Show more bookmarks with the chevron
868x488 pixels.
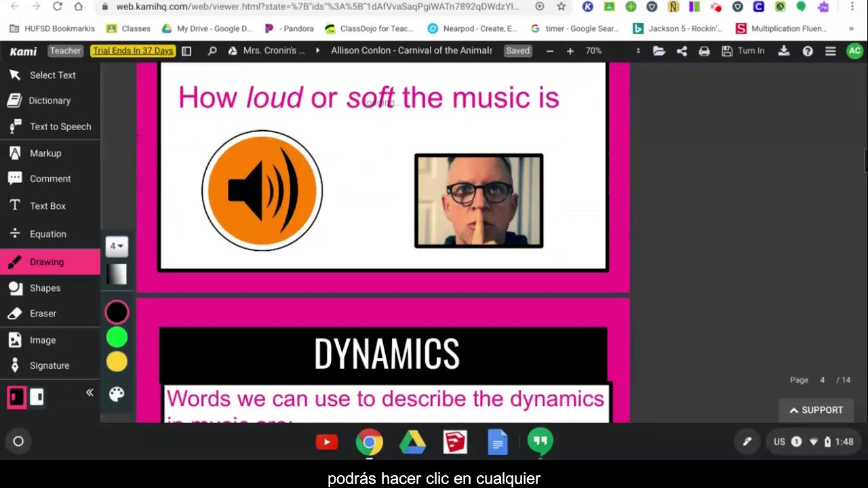tap(851, 28)
